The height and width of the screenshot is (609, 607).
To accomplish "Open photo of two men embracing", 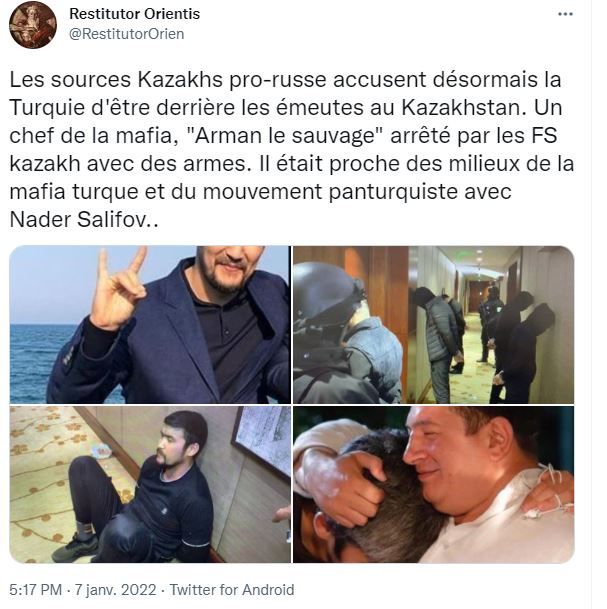I will 433,484.
